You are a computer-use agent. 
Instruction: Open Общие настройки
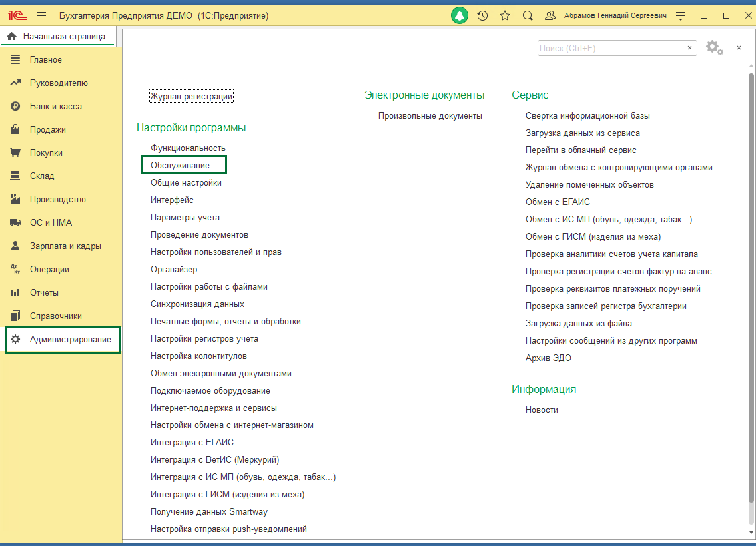click(x=186, y=182)
